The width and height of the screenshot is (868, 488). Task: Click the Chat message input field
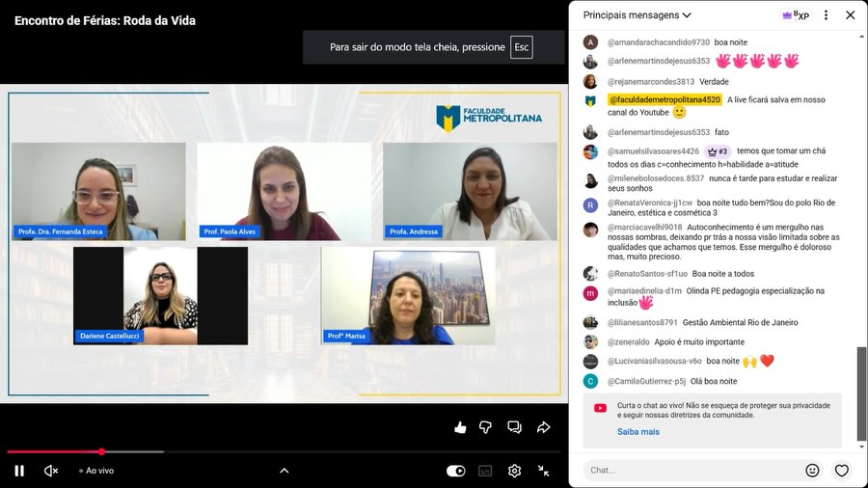(690, 471)
